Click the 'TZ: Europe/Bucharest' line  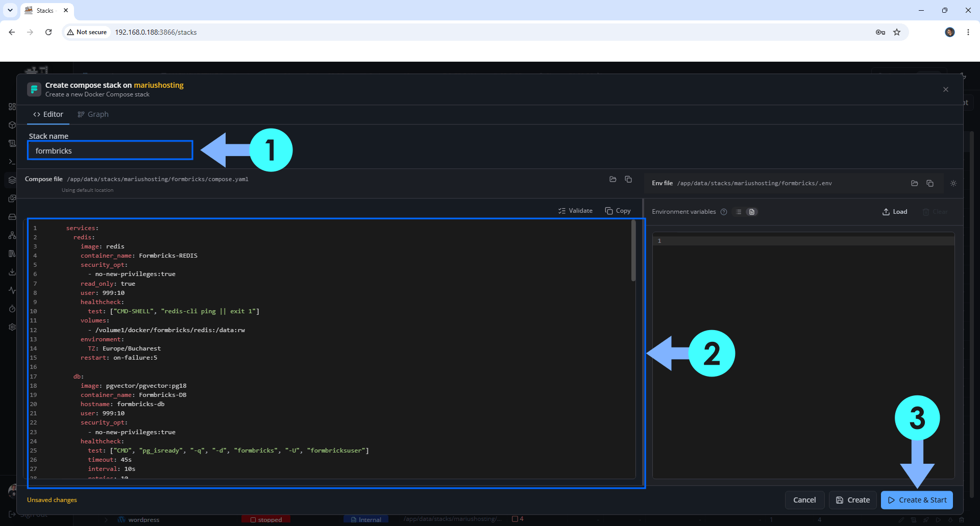pyautogui.click(x=124, y=348)
